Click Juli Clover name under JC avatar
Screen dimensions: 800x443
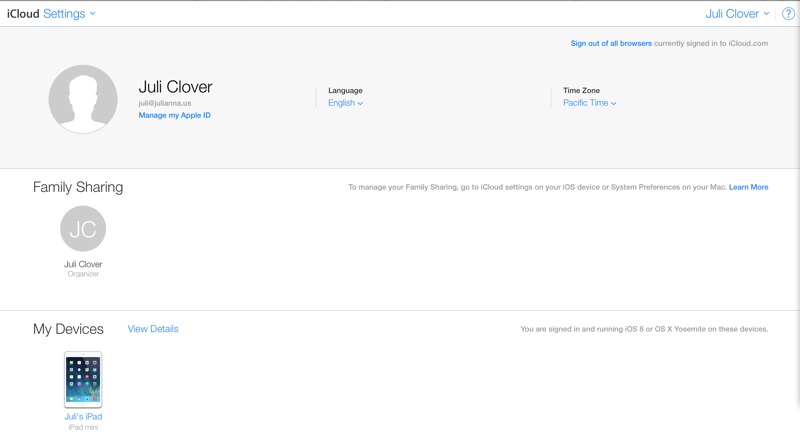[83, 264]
